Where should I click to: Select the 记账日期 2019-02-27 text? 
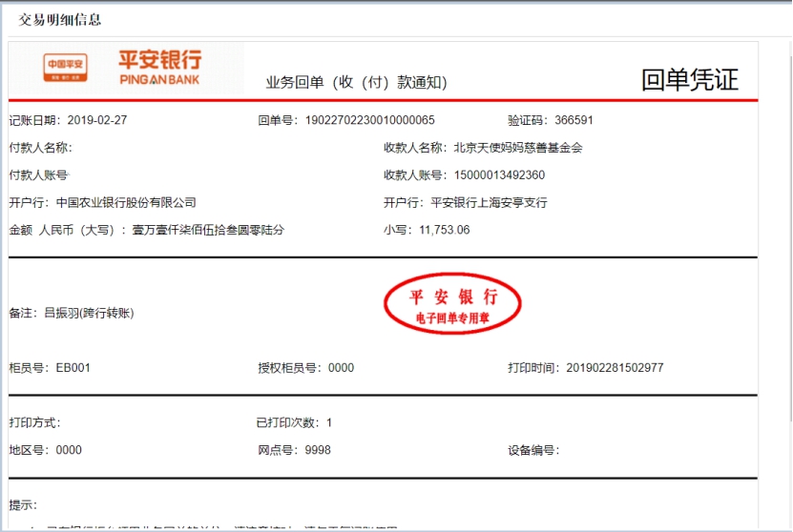(69, 120)
